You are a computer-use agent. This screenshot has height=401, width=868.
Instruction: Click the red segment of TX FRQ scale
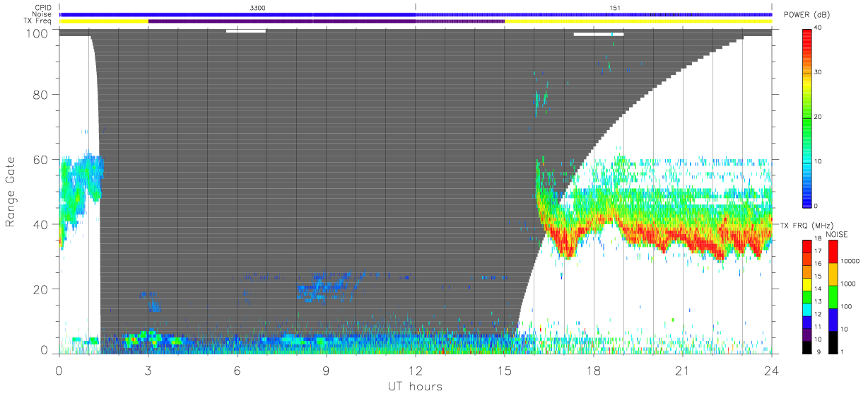pos(807,247)
